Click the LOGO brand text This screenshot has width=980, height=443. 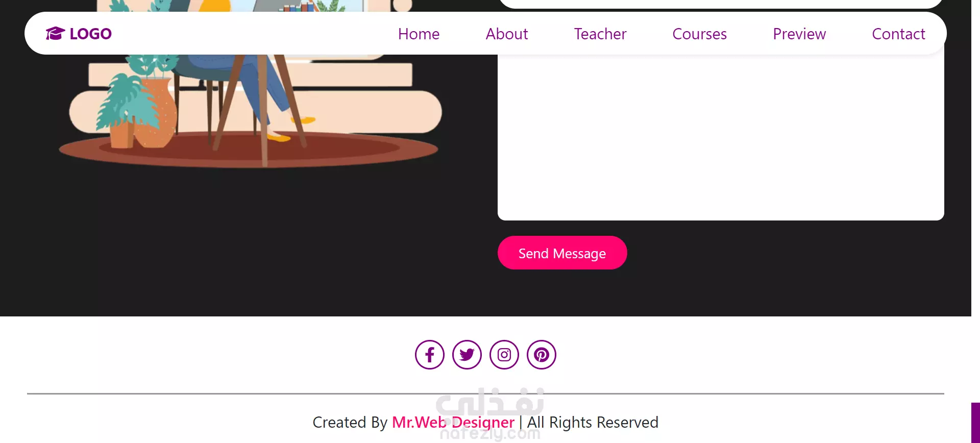pos(90,34)
